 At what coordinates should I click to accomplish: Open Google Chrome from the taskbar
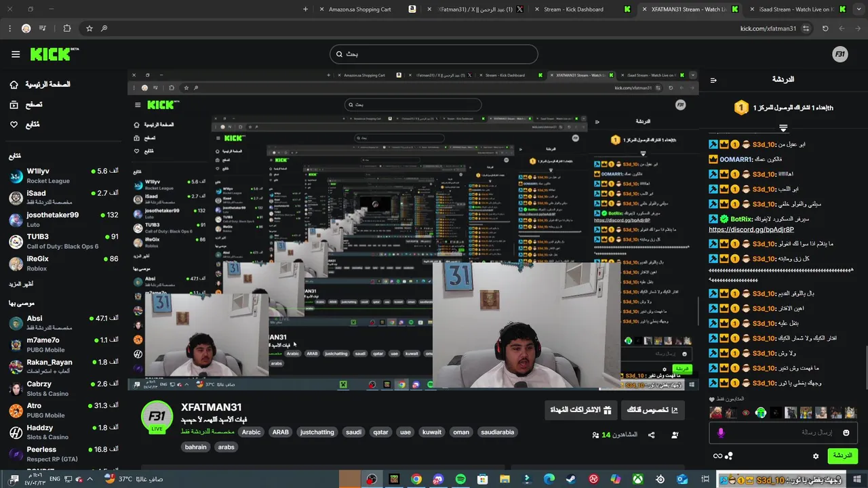tap(416, 479)
